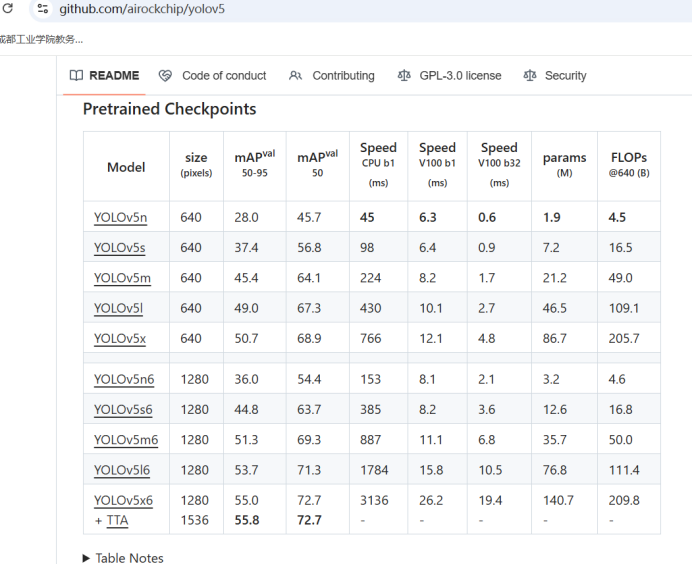Select the 224 CPU speed for YOLOv5m
This screenshot has width=692, height=564.
pyautogui.click(x=370, y=278)
